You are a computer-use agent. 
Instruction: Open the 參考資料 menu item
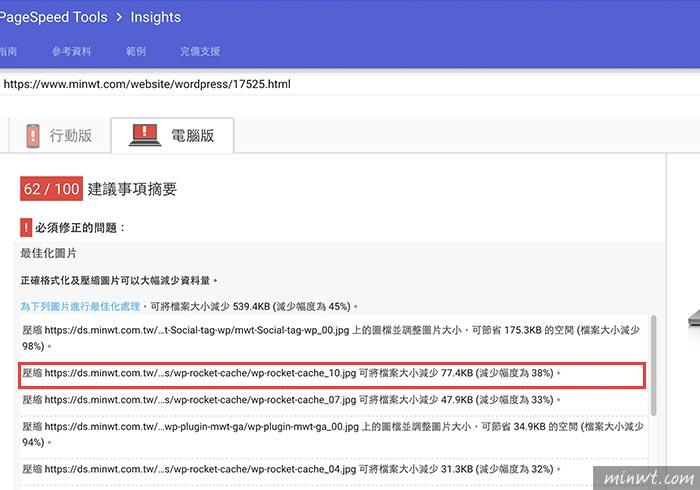point(71,51)
